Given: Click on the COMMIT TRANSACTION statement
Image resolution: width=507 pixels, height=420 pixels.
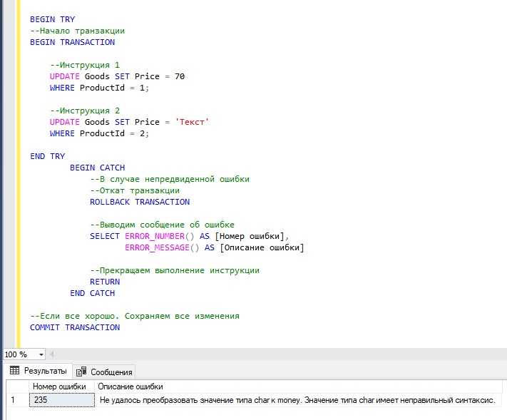Looking at the screenshot, I should click(75, 327).
